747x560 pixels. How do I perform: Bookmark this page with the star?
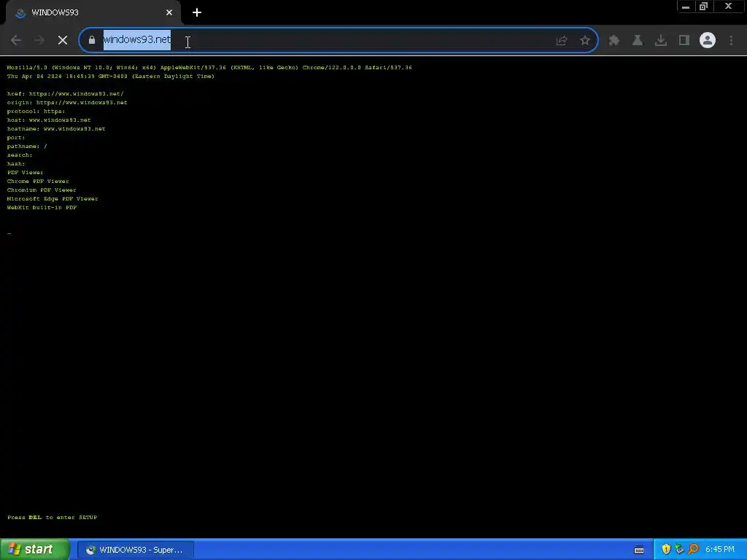(585, 41)
